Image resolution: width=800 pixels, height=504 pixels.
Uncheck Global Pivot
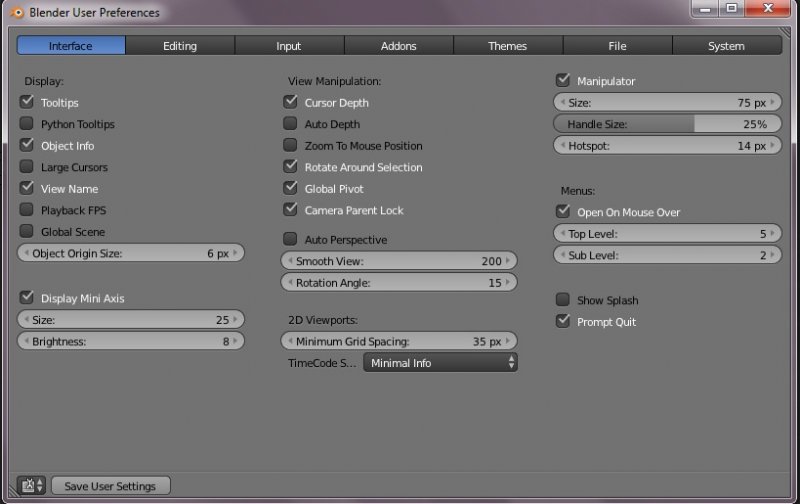pyautogui.click(x=290, y=188)
